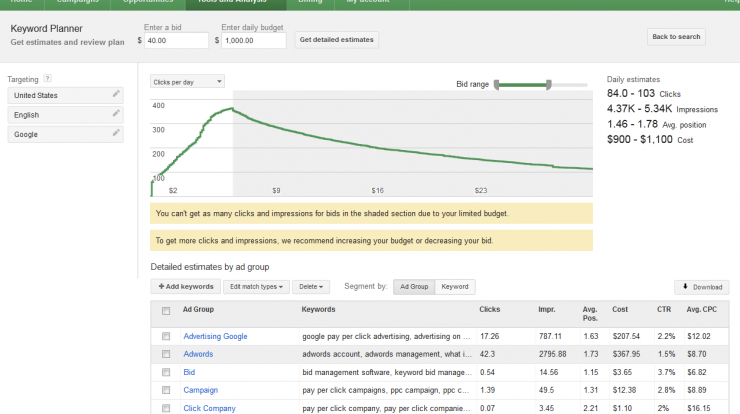Click the daily budget input field
Image resolution: width=740 pixels, height=414 pixels.
(x=254, y=41)
